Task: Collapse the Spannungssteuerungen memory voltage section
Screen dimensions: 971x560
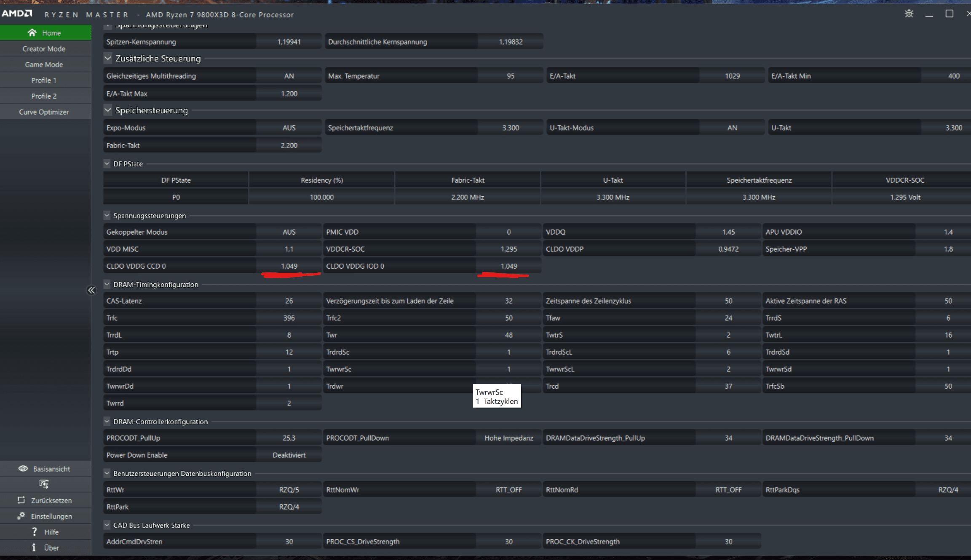Action: click(107, 215)
